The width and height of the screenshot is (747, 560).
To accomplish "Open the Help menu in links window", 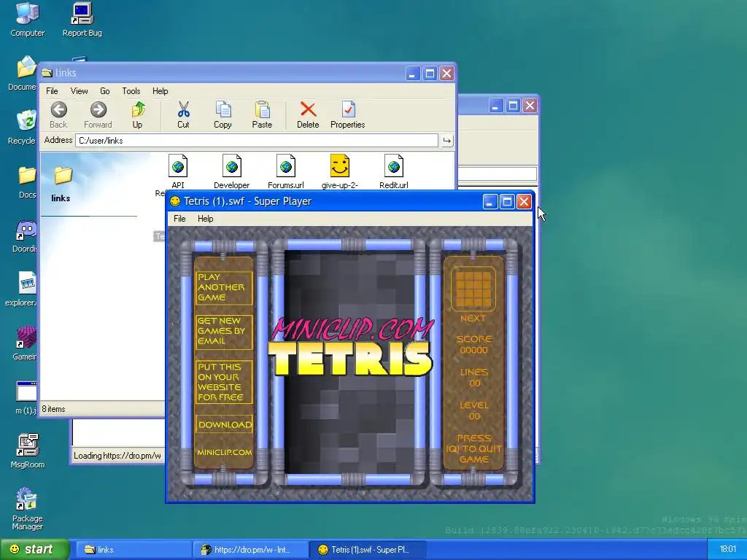I will coord(160,91).
